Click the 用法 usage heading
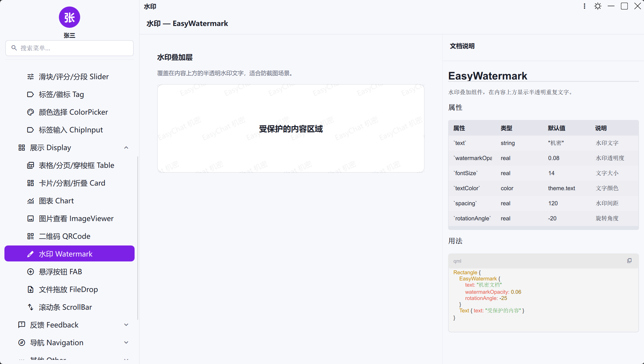The height and width of the screenshot is (364, 644). (455, 241)
